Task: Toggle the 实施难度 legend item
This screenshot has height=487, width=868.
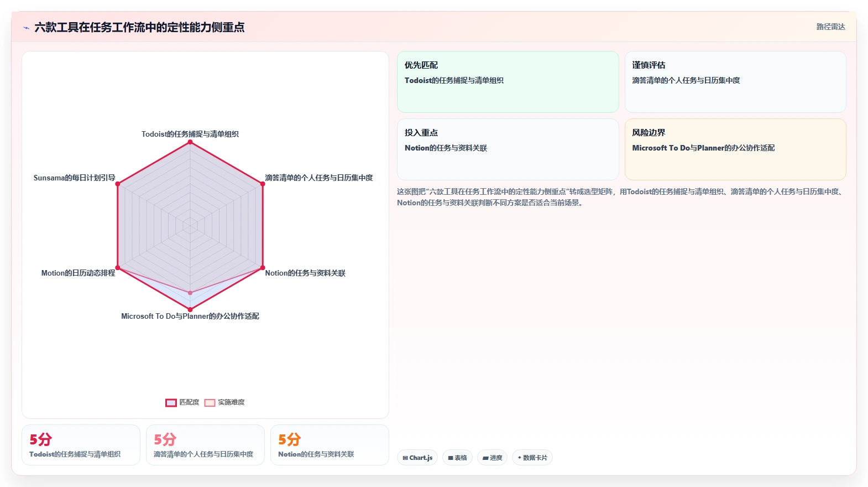Action: click(x=224, y=402)
